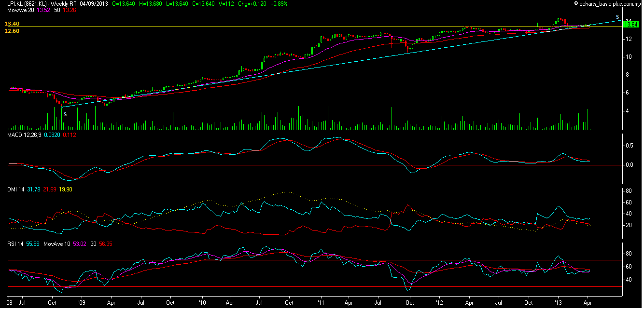This screenshot has height=311, width=644.
Task: Select the RSI 14 indicator label
Action: (14, 243)
